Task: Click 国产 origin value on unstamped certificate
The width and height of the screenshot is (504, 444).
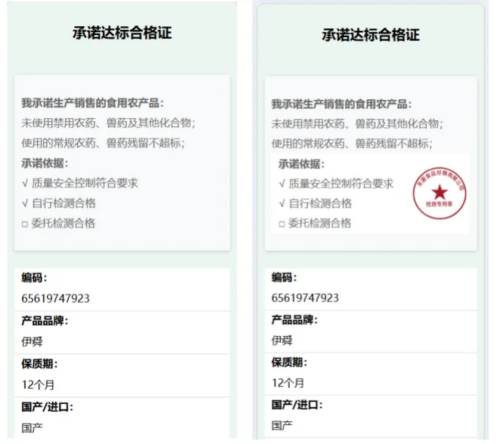Action: point(32,427)
